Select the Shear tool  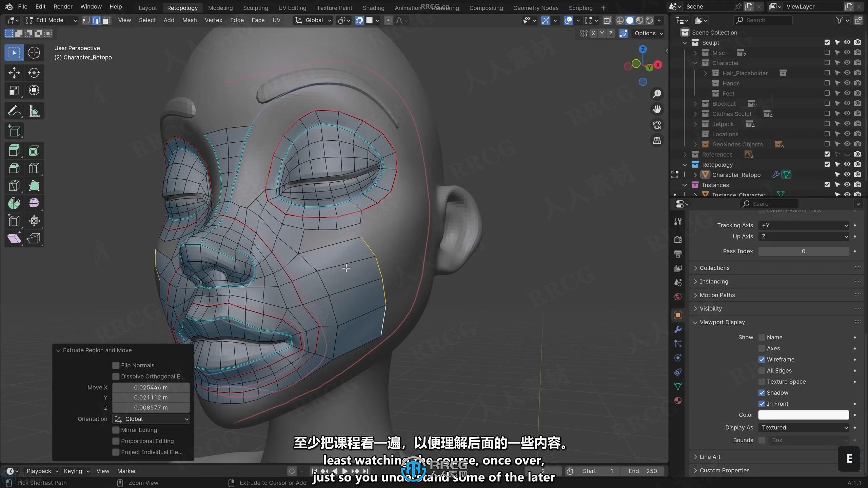14,239
